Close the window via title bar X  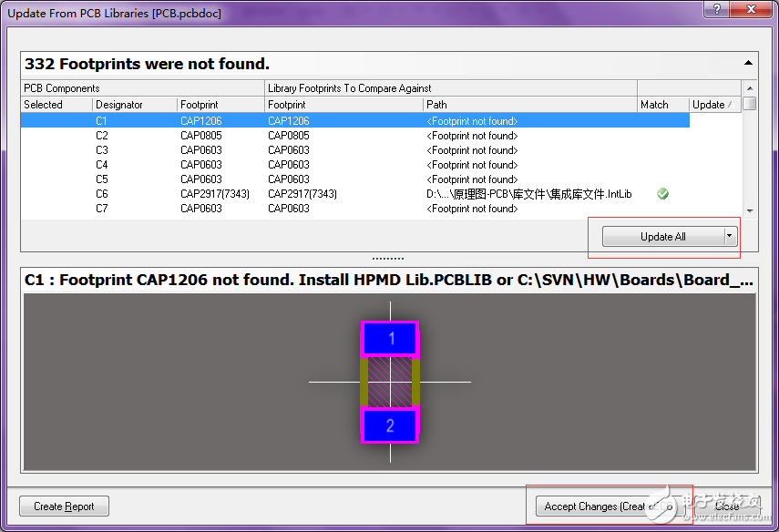pyautogui.click(x=751, y=9)
